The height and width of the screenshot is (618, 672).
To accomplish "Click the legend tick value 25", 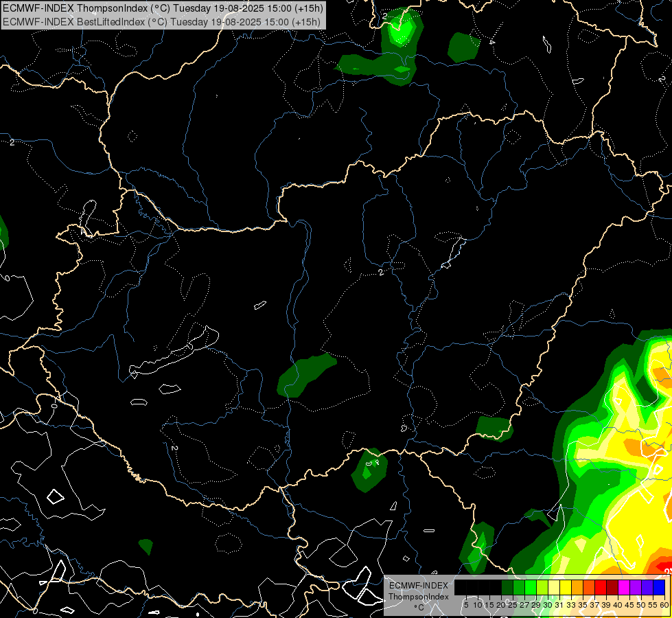I will [x=513, y=605].
